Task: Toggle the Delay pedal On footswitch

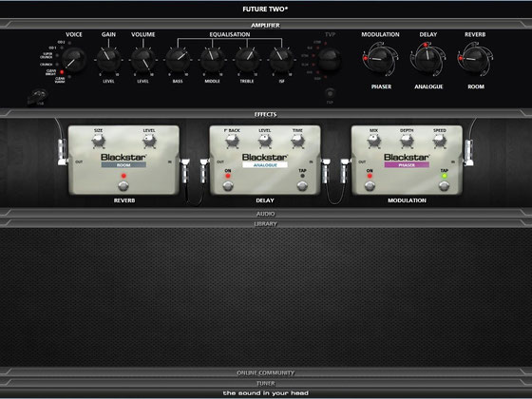Action: [x=228, y=186]
